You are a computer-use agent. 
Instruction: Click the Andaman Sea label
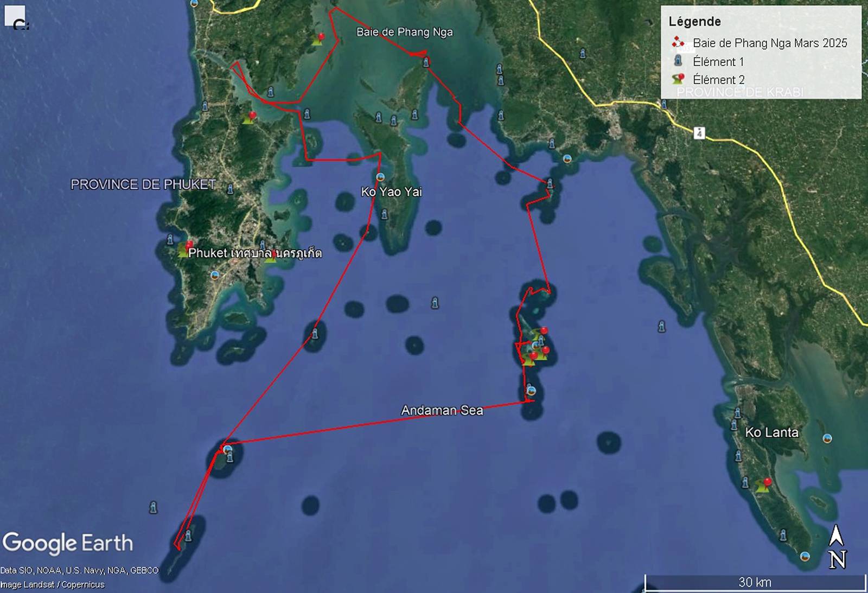click(x=442, y=411)
